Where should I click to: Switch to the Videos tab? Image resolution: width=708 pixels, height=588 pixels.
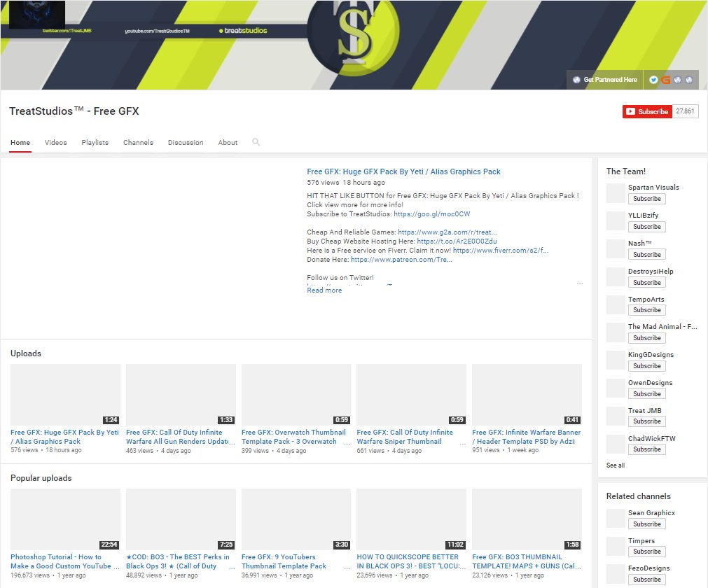tap(55, 143)
